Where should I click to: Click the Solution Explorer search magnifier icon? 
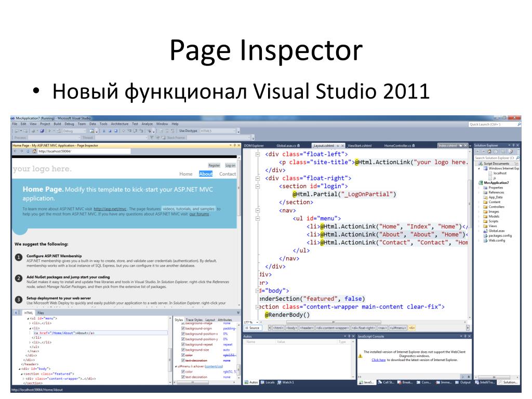coord(517,158)
